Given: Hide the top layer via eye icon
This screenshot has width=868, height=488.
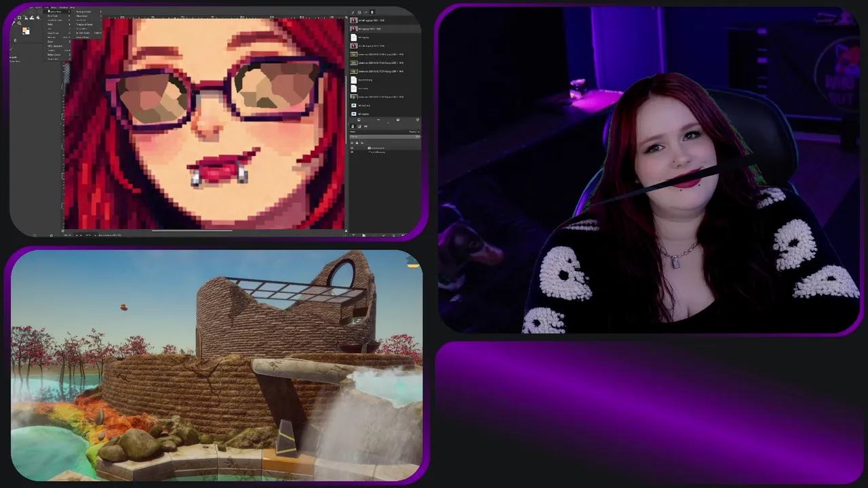Looking at the screenshot, I should pyautogui.click(x=352, y=148).
